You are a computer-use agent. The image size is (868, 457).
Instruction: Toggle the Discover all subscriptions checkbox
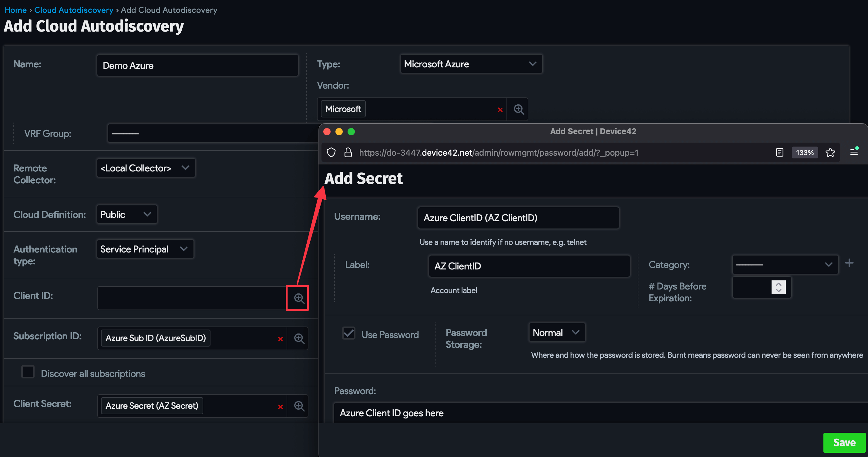pos(28,372)
